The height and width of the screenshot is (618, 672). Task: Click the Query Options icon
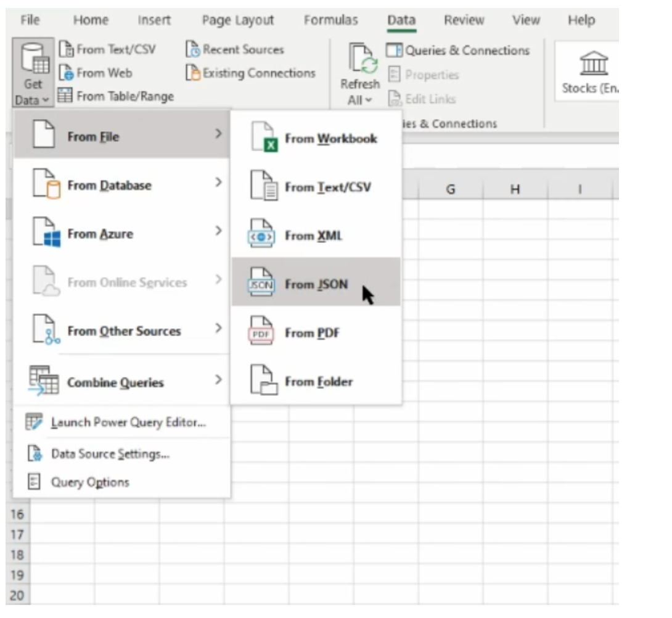pyautogui.click(x=34, y=482)
